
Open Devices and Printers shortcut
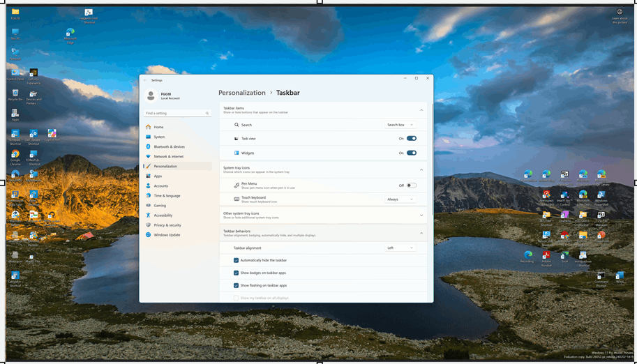click(33, 96)
